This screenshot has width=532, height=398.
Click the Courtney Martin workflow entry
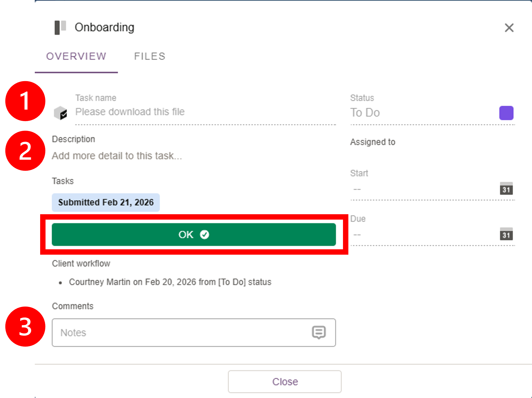point(170,282)
